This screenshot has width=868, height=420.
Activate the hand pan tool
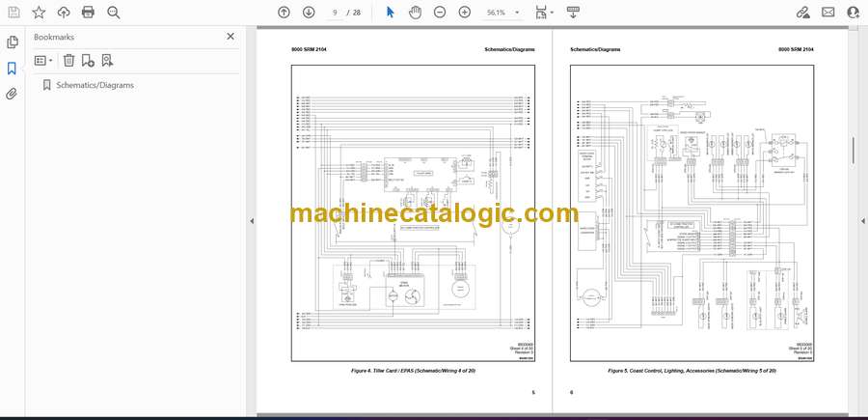tap(415, 13)
